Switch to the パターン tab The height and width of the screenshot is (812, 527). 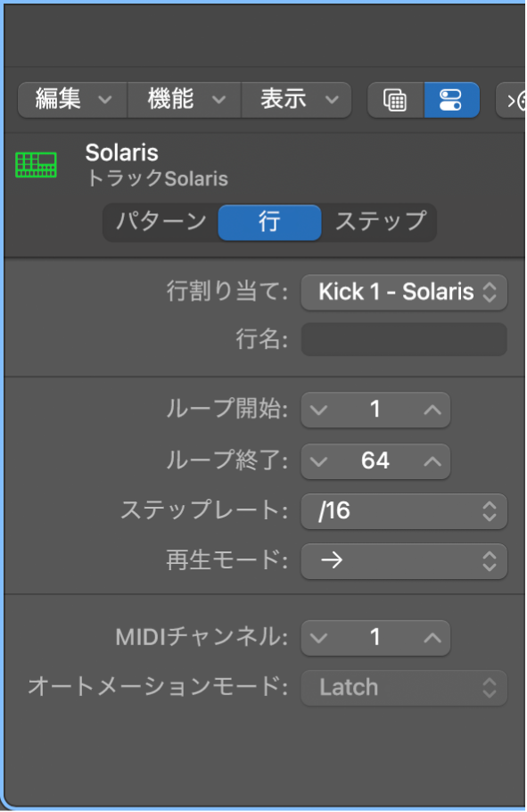click(160, 222)
